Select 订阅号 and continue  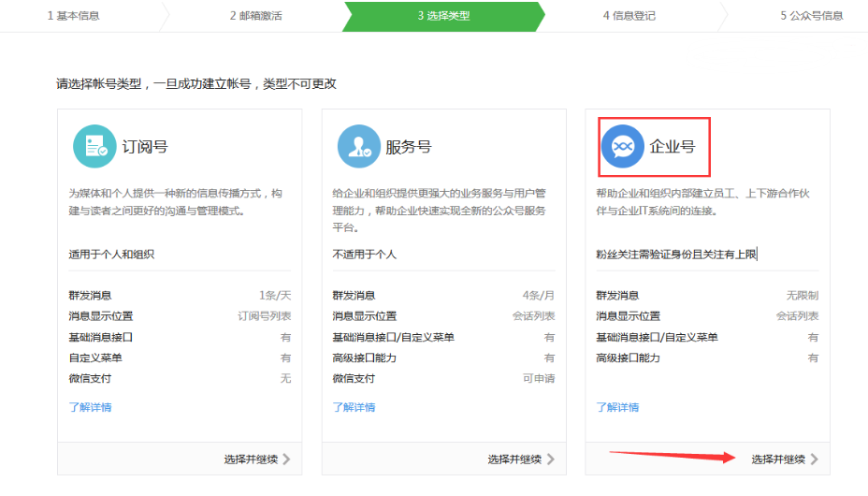[251, 460]
